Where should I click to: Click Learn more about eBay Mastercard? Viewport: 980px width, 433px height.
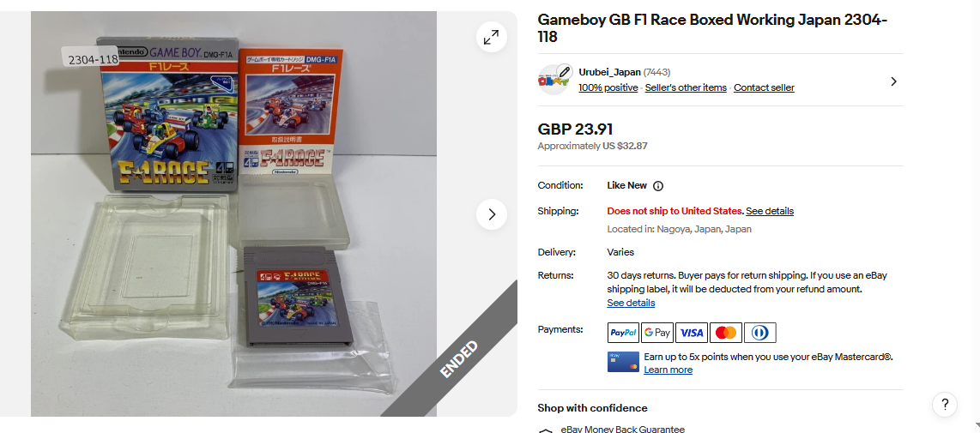(x=668, y=370)
